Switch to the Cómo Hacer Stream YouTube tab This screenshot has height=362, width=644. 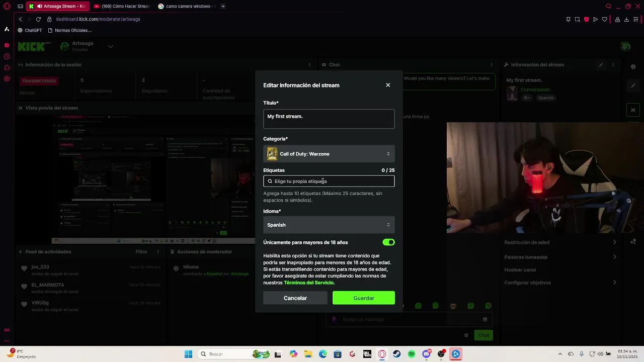click(122, 7)
